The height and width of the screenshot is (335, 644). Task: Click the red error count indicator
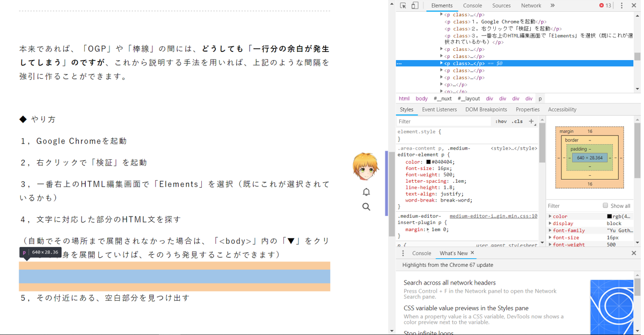point(605,6)
